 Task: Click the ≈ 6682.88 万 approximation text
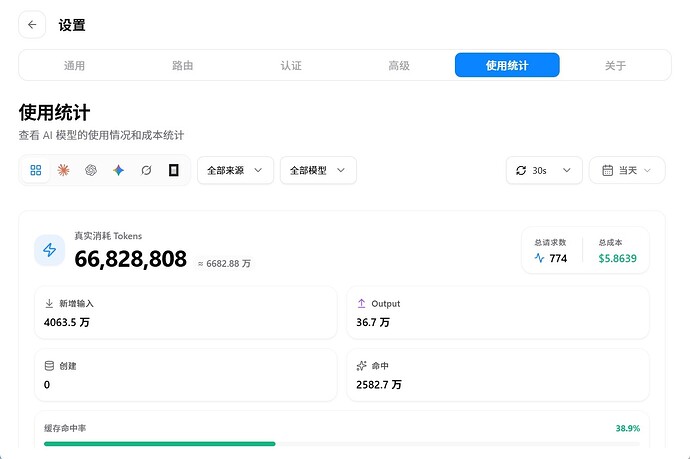point(224,264)
